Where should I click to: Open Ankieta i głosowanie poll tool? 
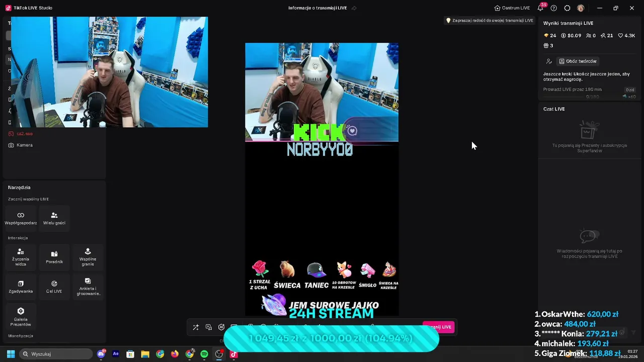[88, 287]
